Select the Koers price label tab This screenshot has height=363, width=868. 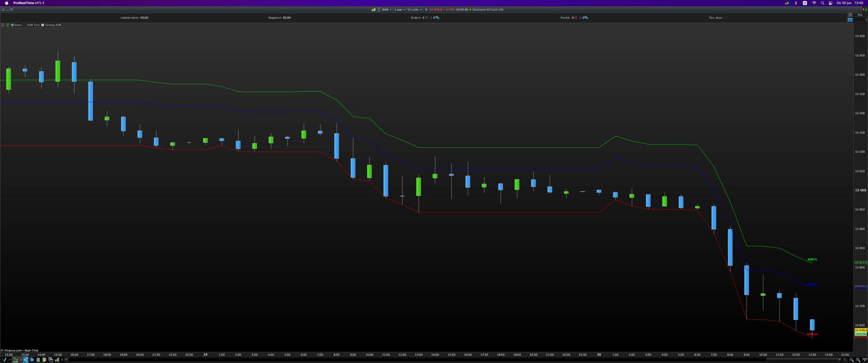pyautogui.click(x=17, y=25)
